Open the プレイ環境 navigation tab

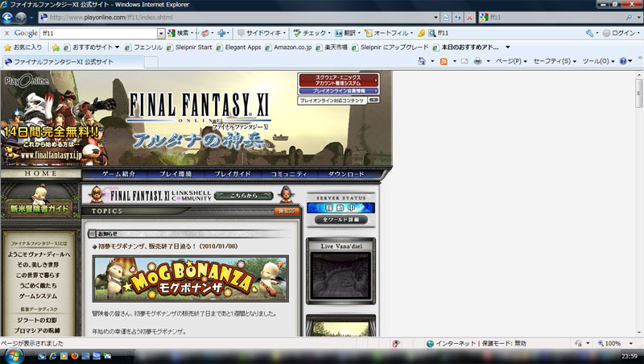click(175, 174)
